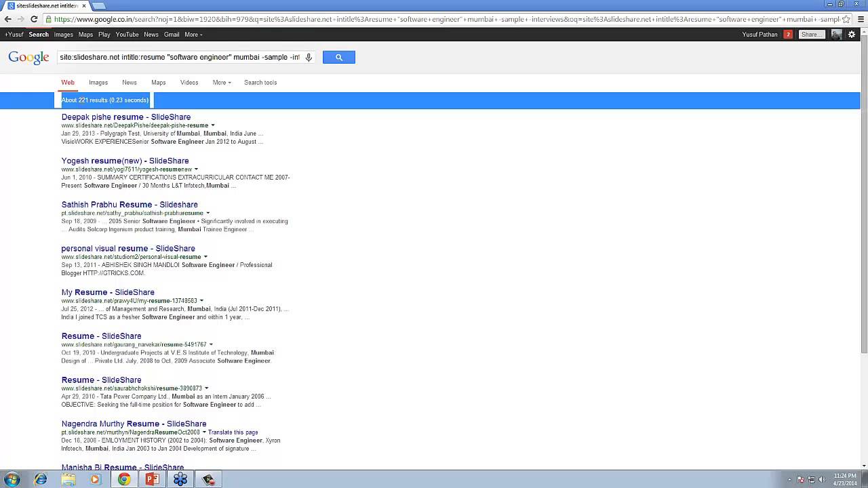Go forward using the browser forward arrow
This screenshot has width=868, height=488.
(x=21, y=19)
